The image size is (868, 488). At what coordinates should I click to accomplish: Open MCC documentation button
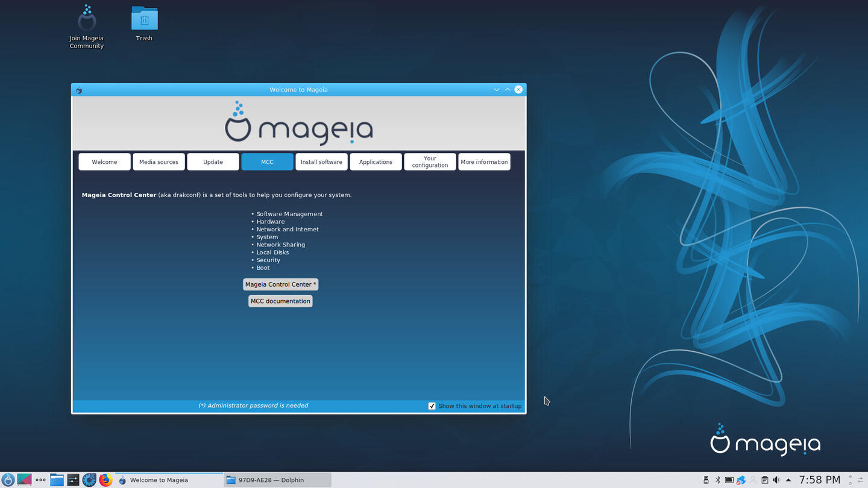click(280, 301)
